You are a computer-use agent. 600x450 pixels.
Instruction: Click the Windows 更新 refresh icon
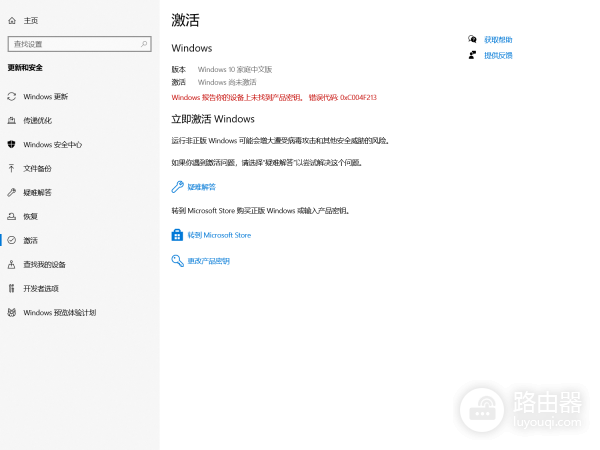point(12,96)
